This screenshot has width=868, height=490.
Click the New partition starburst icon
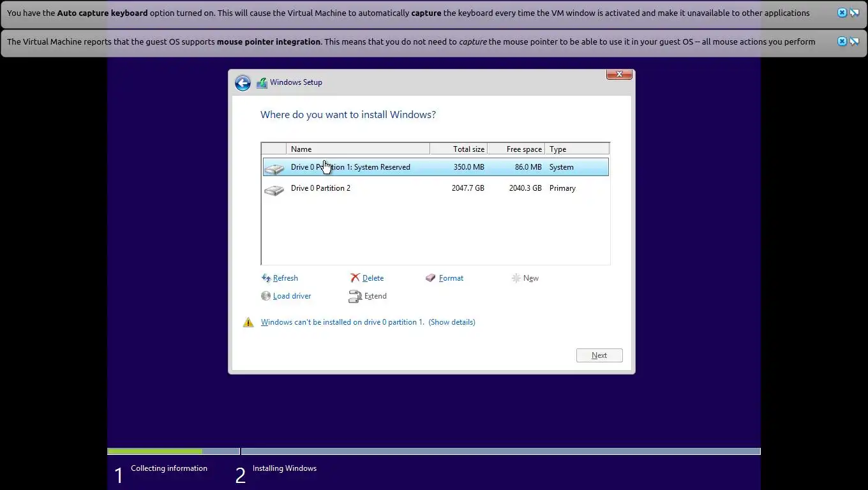(516, 278)
